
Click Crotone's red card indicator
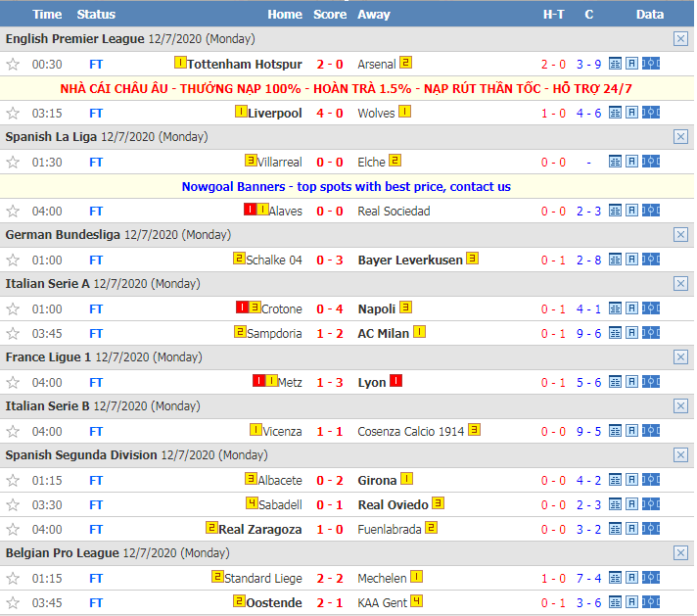coord(242,307)
